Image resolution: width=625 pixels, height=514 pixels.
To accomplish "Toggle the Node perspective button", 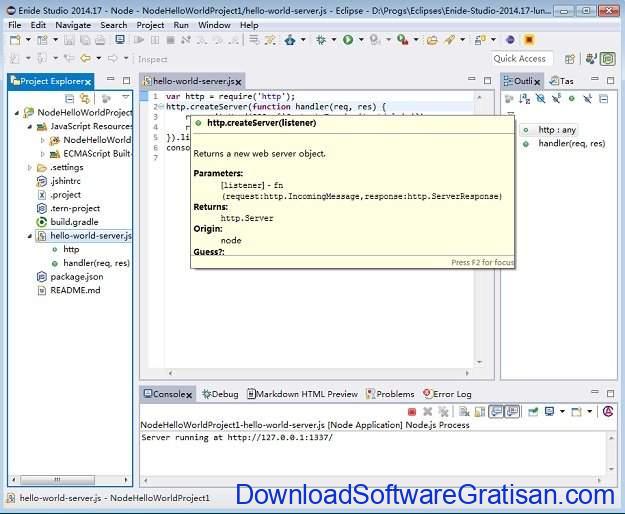I will tap(608, 59).
